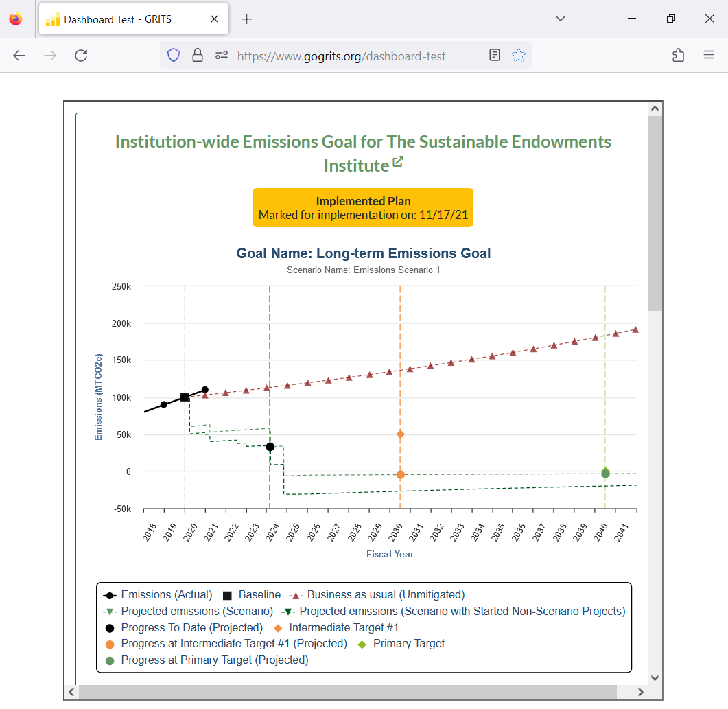Click the 2041 x-axis year label
The width and height of the screenshot is (728, 709).
621,532
